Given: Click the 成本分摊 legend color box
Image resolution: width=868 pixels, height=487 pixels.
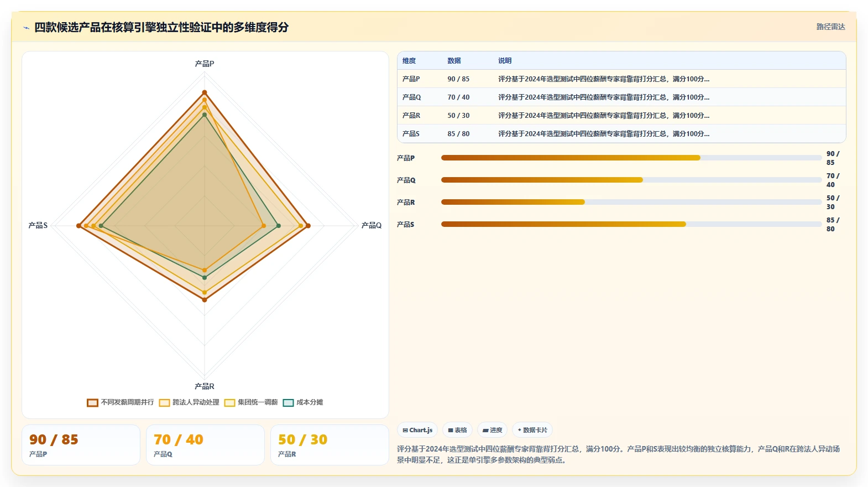Looking at the screenshot, I should click(288, 402).
